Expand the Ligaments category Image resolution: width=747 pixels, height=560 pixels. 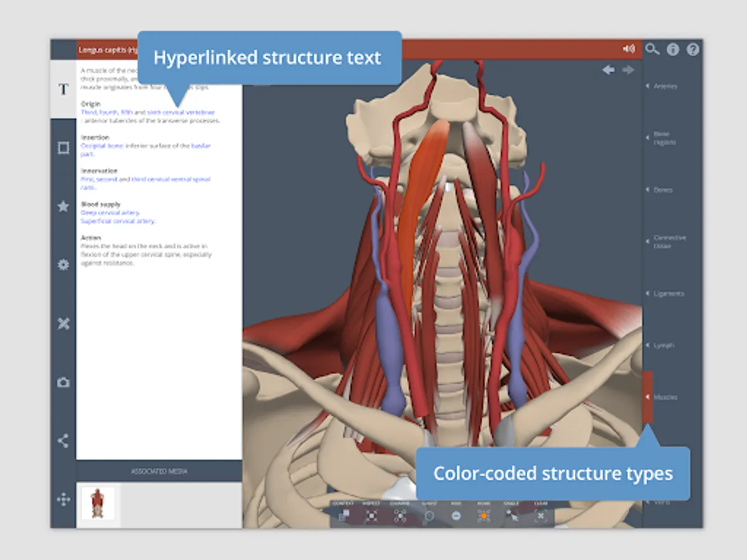pyautogui.click(x=668, y=294)
